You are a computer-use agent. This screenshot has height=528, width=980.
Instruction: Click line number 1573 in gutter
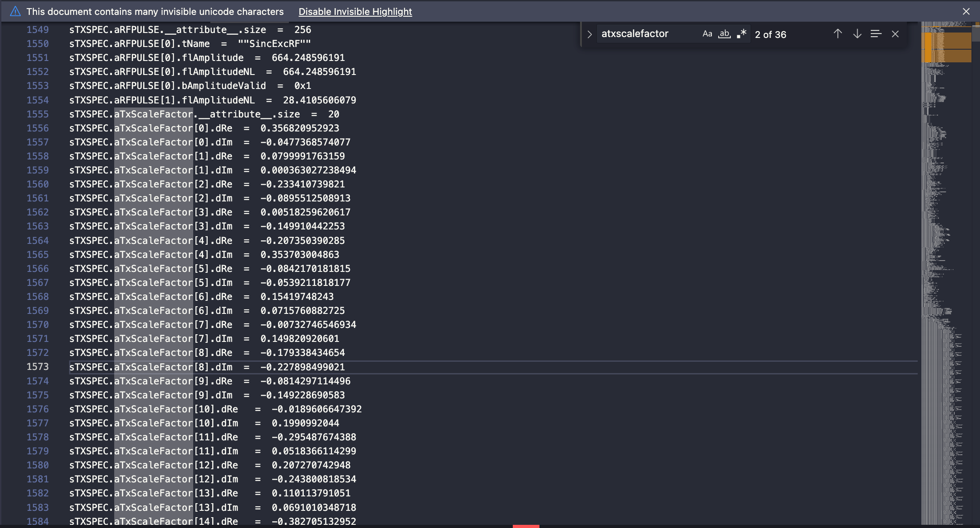coord(37,367)
